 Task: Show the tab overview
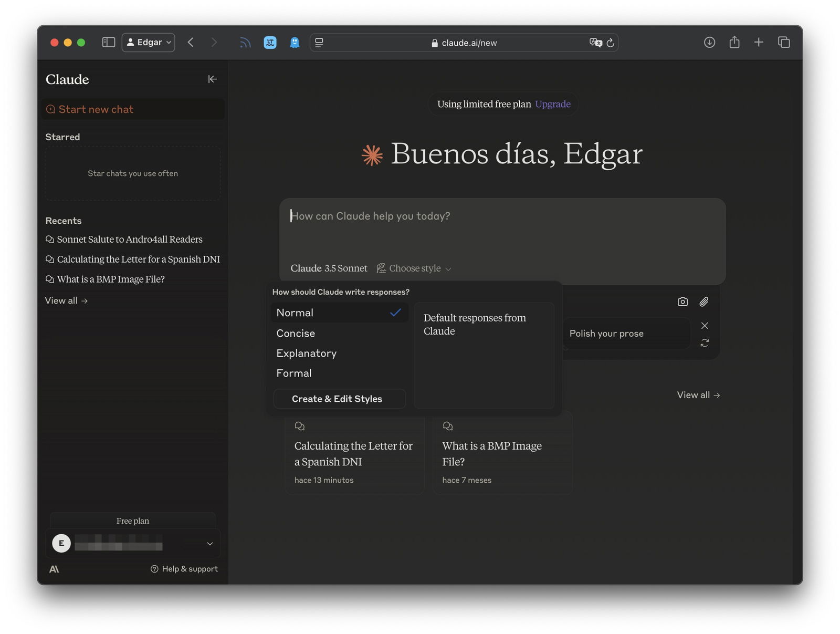coord(784,42)
